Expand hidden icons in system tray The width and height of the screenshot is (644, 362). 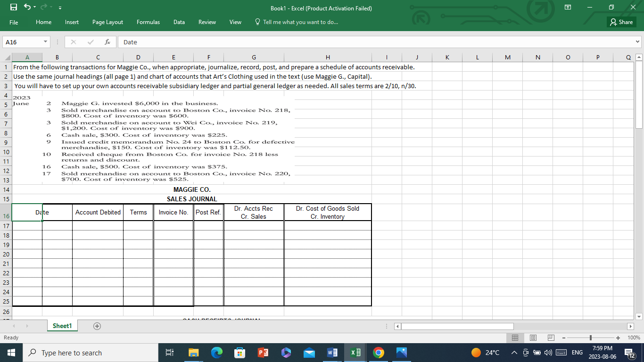coord(514,352)
